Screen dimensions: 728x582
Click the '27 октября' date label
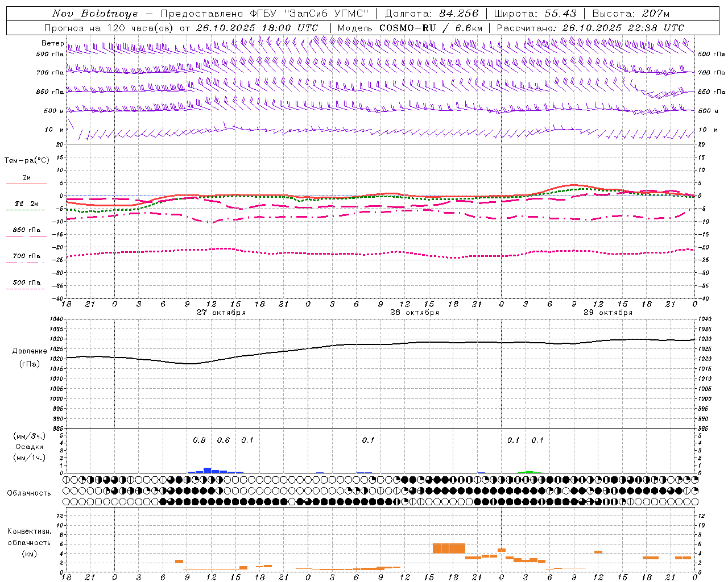tap(221, 313)
